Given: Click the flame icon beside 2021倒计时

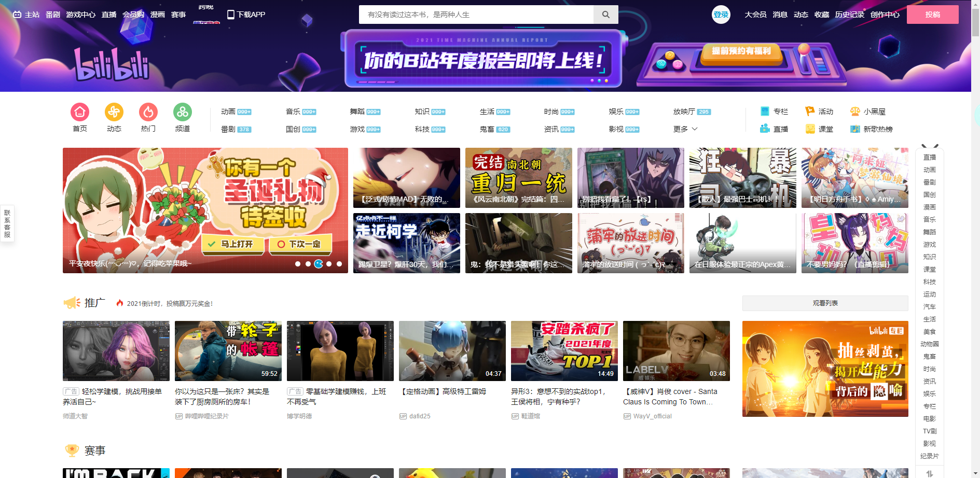Looking at the screenshot, I should (x=120, y=303).
